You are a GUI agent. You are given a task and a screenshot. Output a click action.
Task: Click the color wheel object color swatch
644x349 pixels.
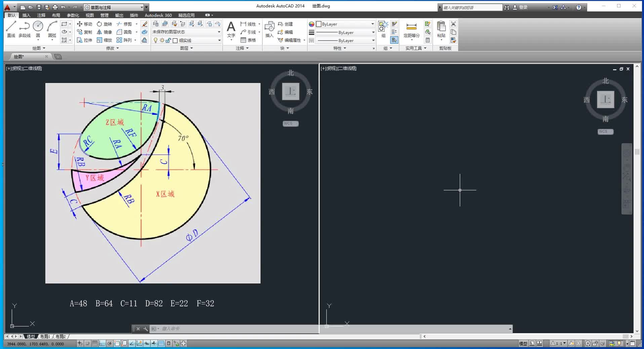pos(312,24)
